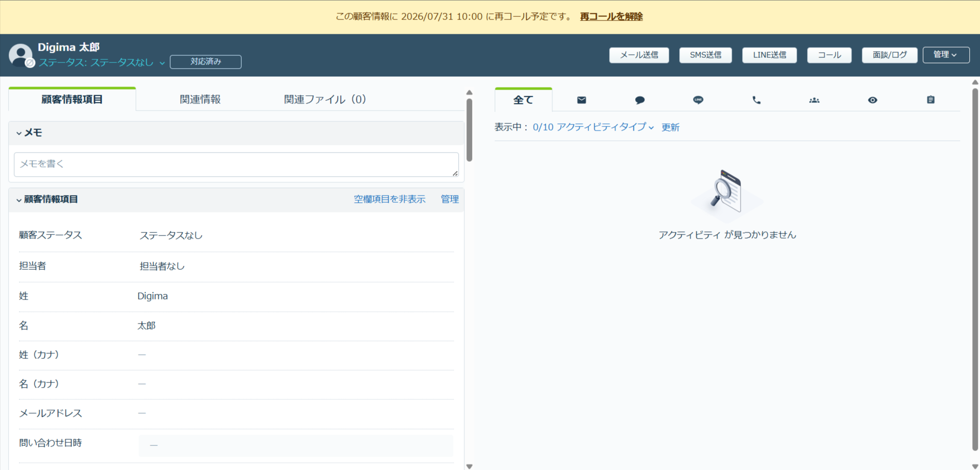Click the 対応済み button

click(x=206, y=61)
